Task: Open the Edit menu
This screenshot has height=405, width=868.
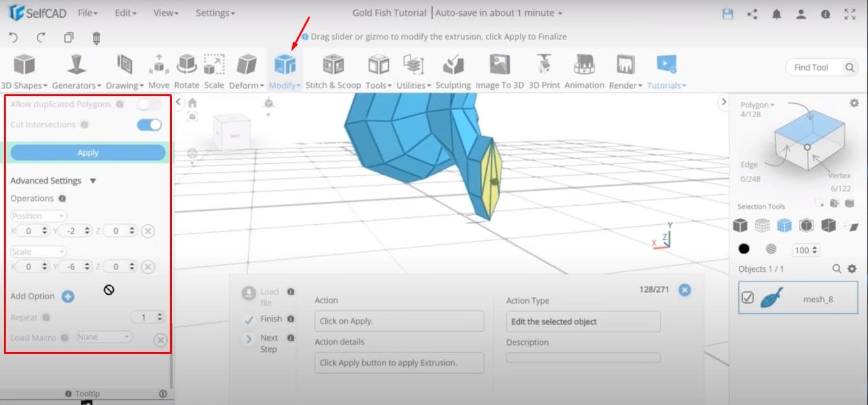Action: pyautogui.click(x=125, y=12)
